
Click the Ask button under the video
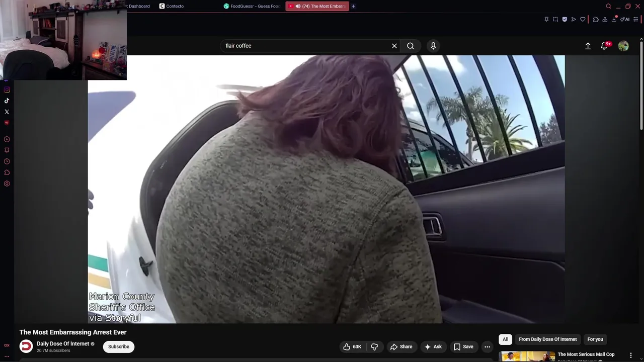point(433,347)
